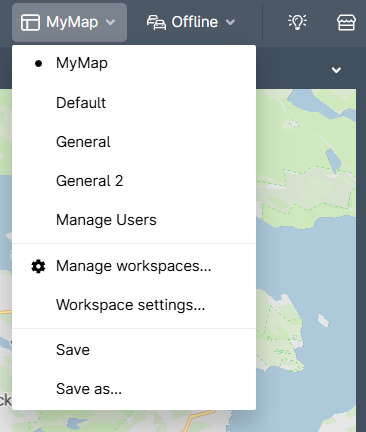Click the gear icon beside Manage workspaces
This screenshot has height=432, width=366.
click(x=38, y=266)
